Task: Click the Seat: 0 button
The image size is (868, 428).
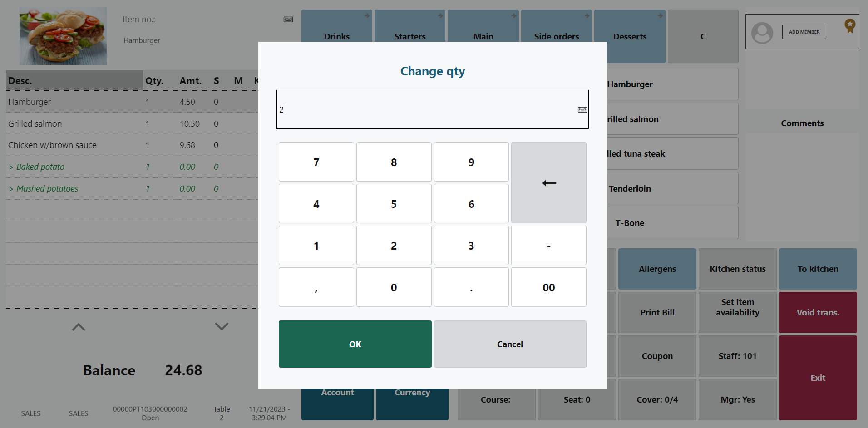Action: coord(577,399)
